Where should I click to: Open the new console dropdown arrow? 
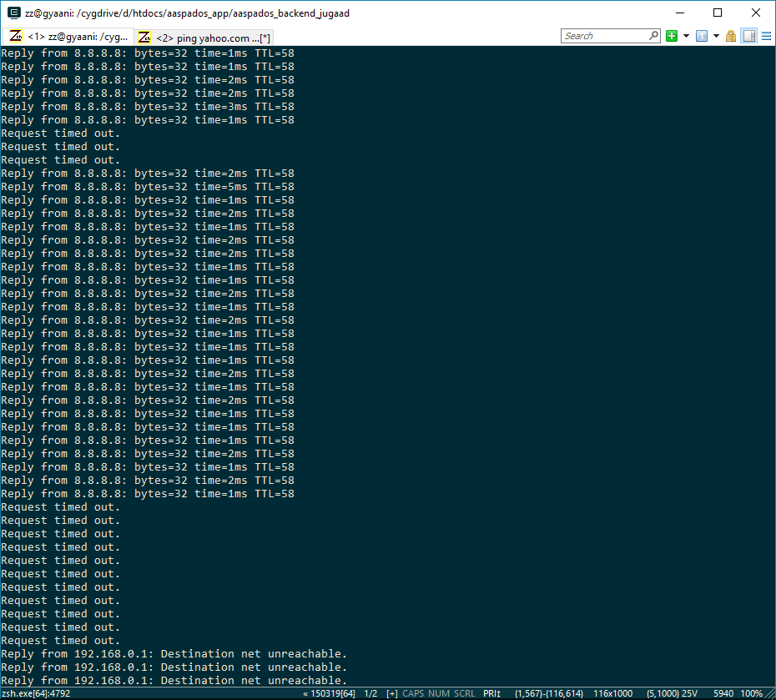coord(686,36)
